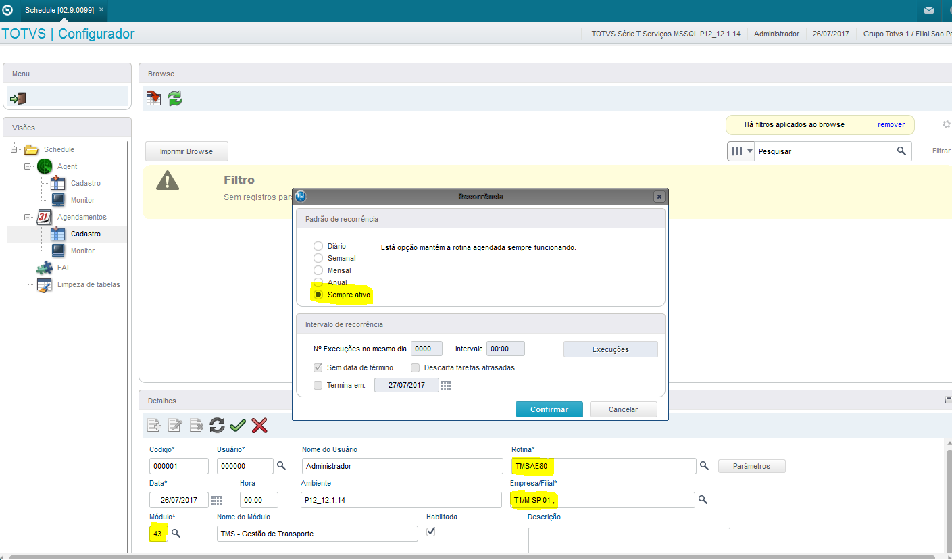Click the radar icon of the Agent node
This screenshot has width=952, height=560.
pyautogui.click(x=45, y=166)
